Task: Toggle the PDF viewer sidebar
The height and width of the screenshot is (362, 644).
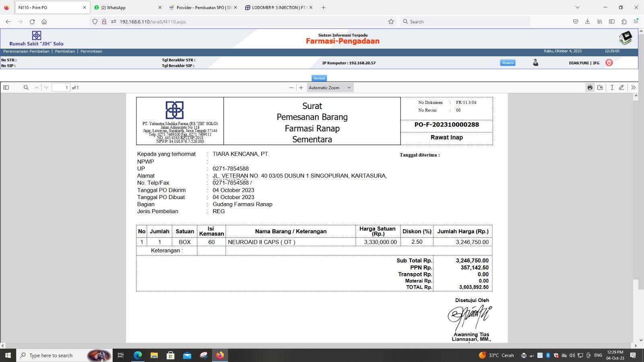Action: click(6, 87)
